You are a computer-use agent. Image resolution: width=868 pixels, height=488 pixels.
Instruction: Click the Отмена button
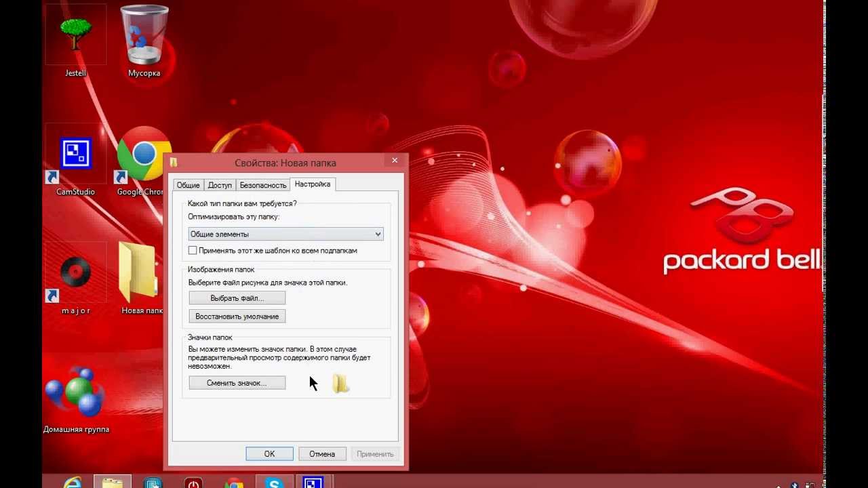(x=322, y=454)
